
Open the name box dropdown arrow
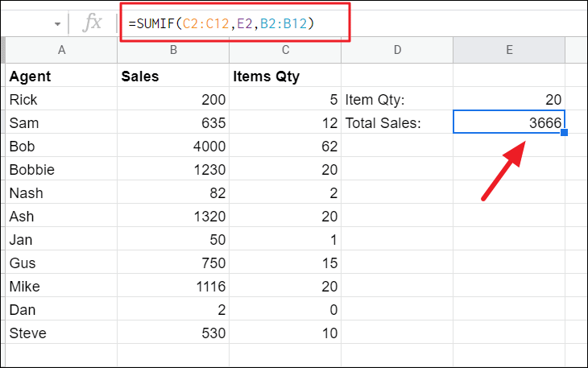[x=57, y=24]
